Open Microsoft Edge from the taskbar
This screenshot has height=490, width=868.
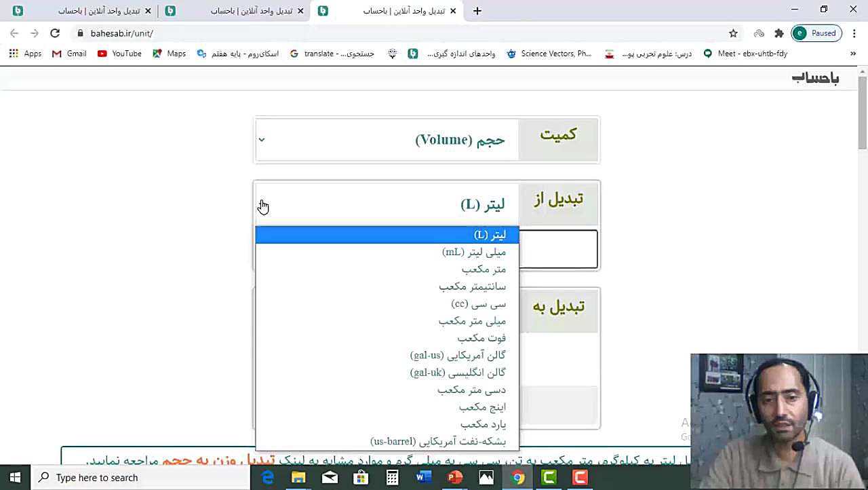[x=268, y=478]
